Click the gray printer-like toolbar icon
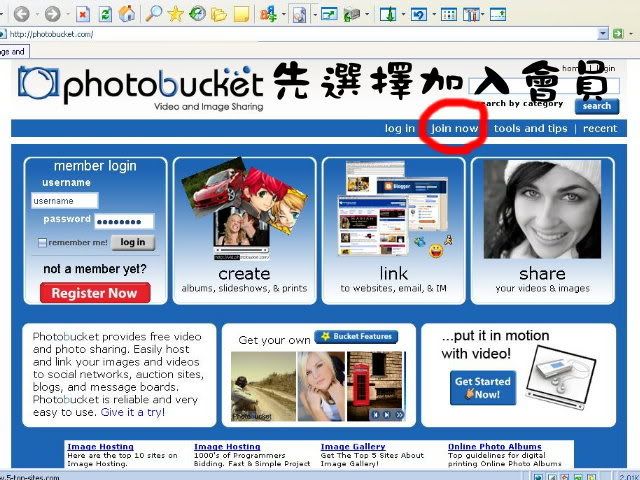The width and height of the screenshot is (640, 480). click(352, 15)
